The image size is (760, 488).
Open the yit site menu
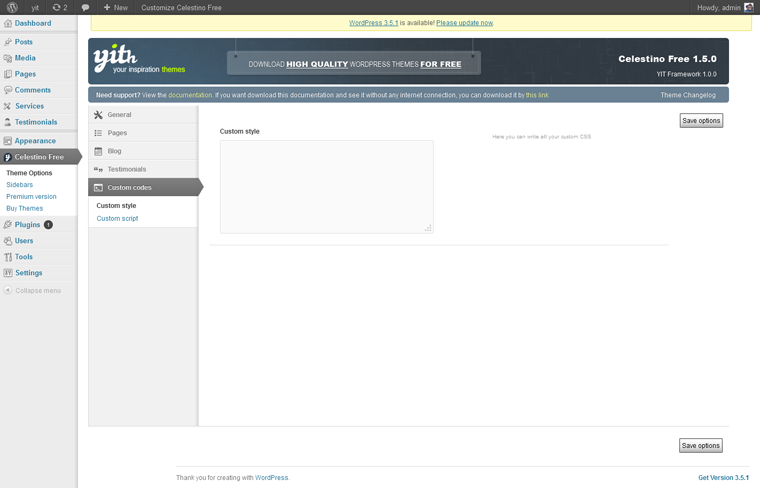click(35, 7)
